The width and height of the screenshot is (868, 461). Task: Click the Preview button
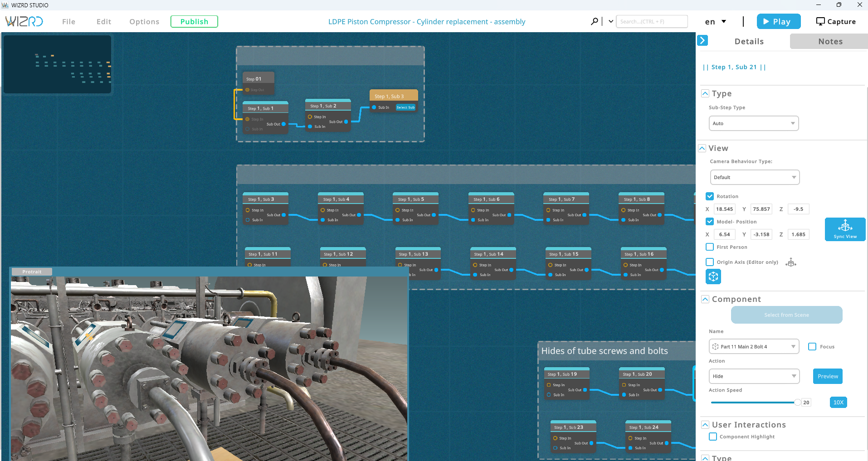pos(828,376)
